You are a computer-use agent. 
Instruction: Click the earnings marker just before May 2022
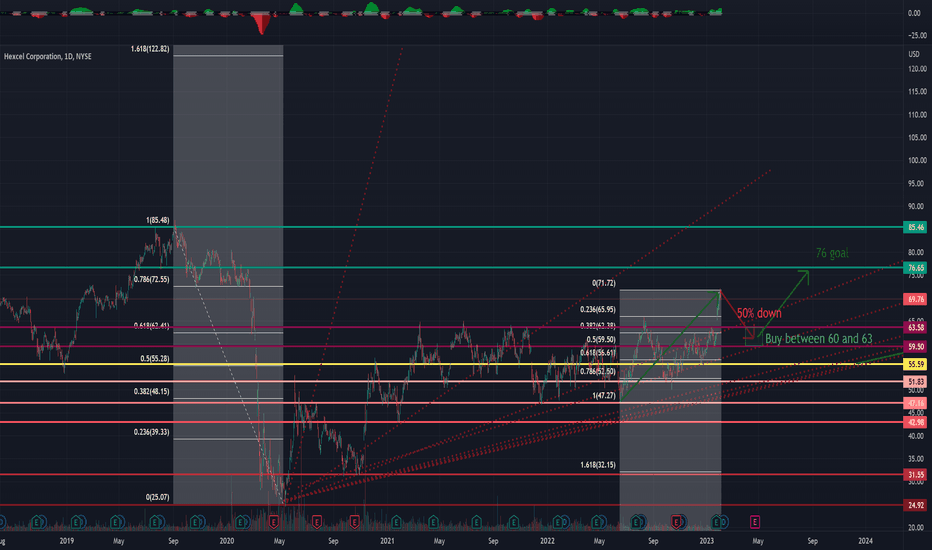tap(596, 522)
